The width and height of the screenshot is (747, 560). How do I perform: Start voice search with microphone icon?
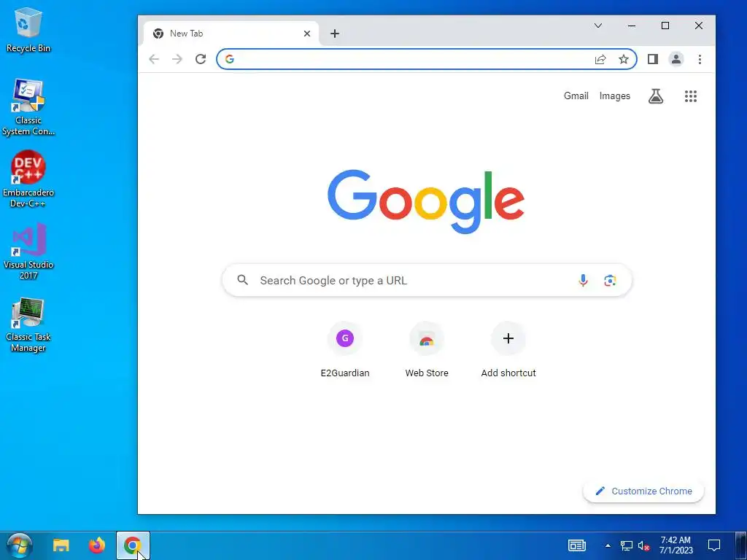pos(583,281)
